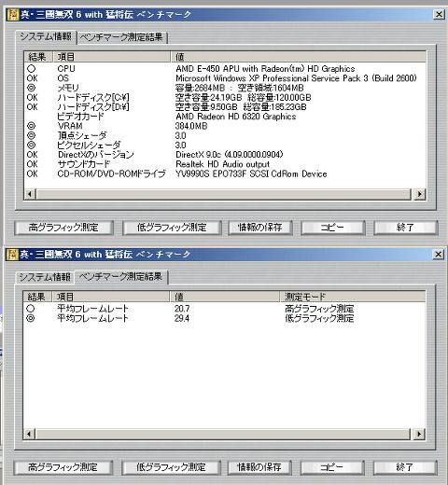Click horizontal scrollbar track in lower window
Viewport: 448px width, 485px height.
click(223, 434)
